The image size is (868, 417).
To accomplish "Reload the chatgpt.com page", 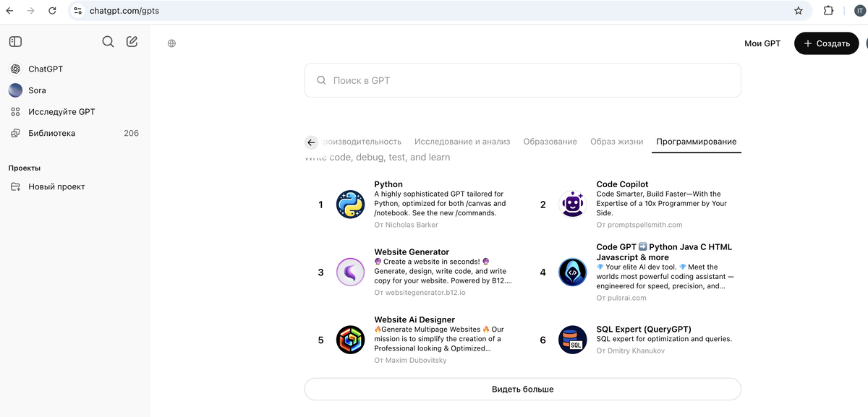I will (x=52, y=11).
